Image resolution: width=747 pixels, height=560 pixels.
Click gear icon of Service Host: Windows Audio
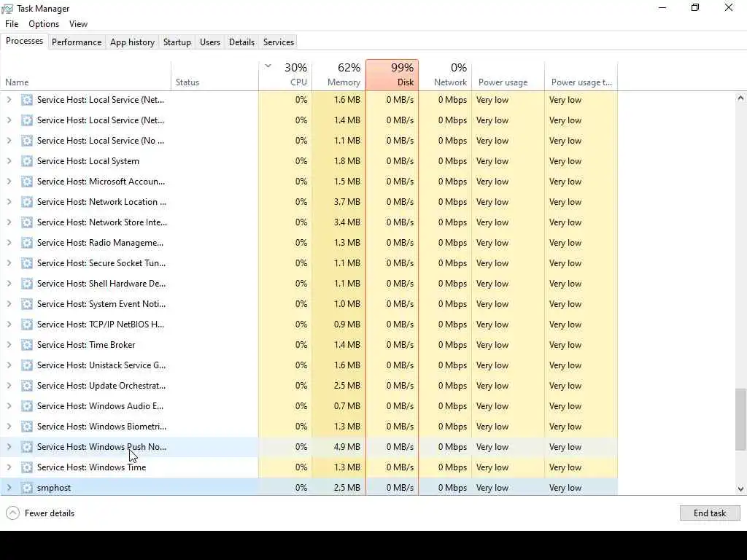(27, 406)
